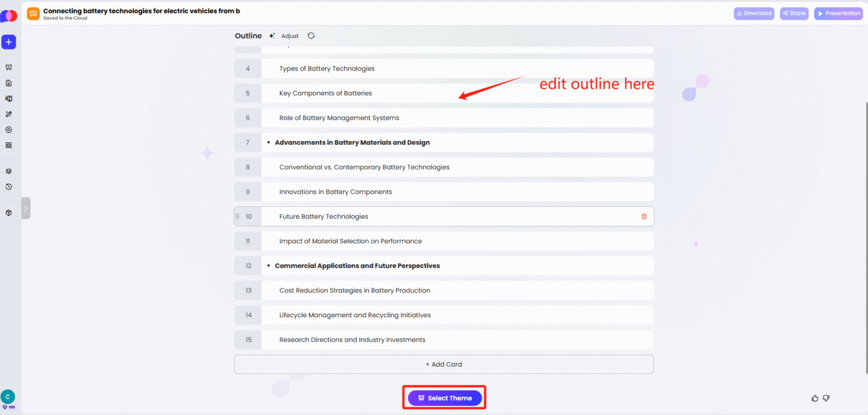Screen dimensions: 868x415
Task: Click the drag handle beside card 10
Action: [237, 217]
